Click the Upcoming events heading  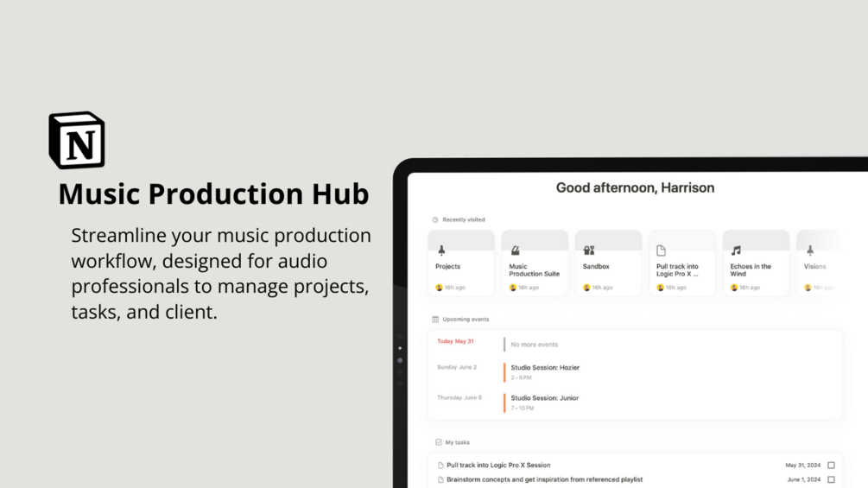point(466,320)
